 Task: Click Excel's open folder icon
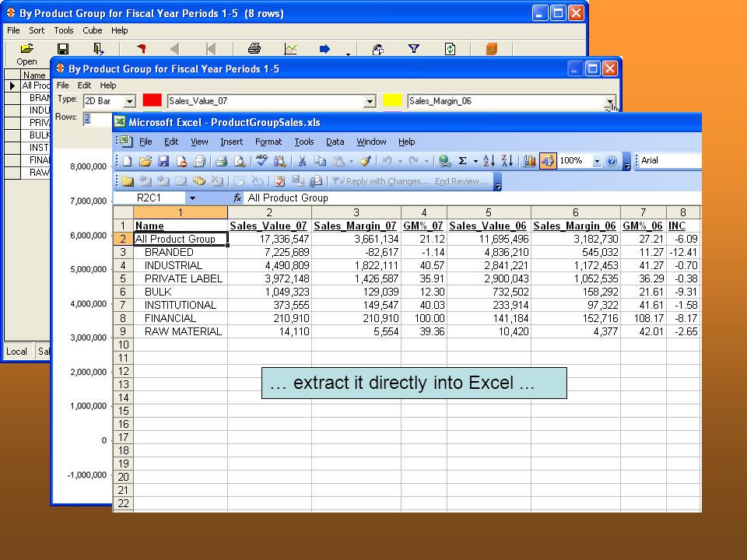(146, 162)
